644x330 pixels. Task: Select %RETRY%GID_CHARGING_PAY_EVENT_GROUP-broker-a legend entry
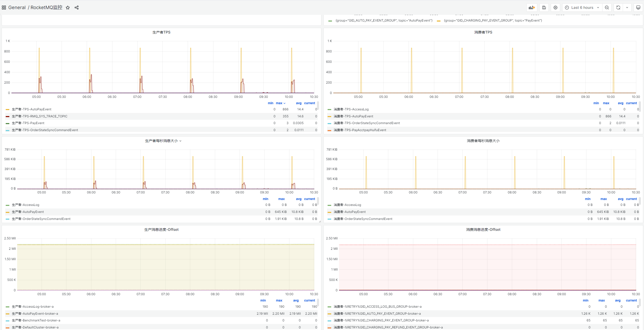(381, 320)
